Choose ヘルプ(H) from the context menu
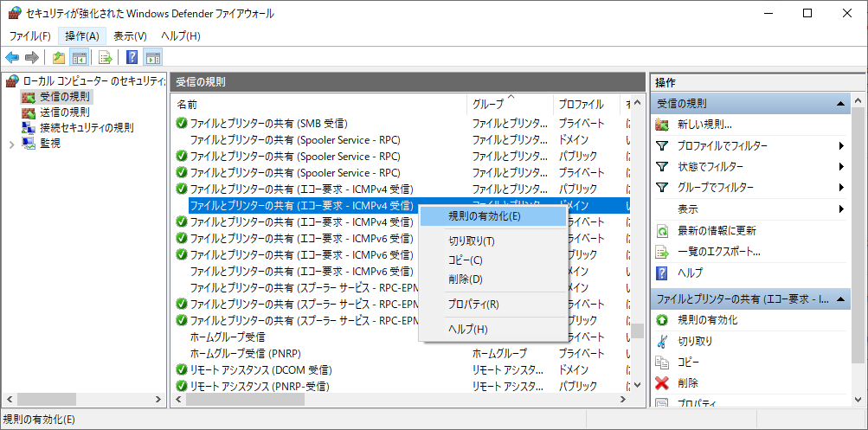 (x=493, y=330)
